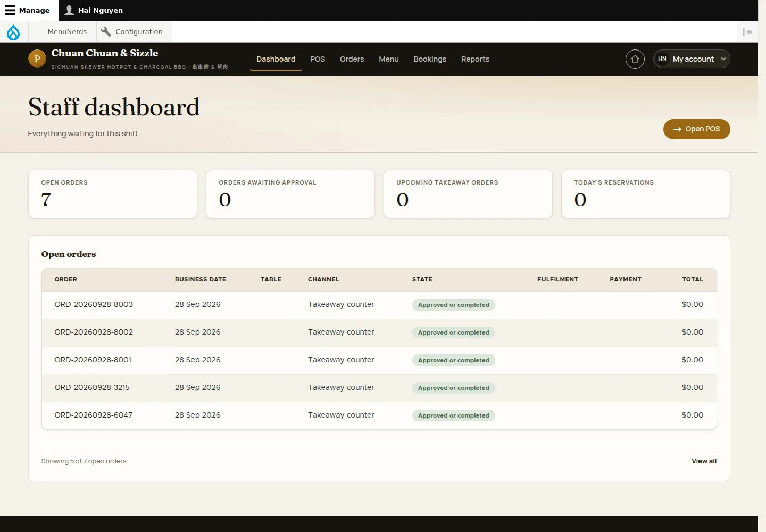
Task: Click the Order column header
Action: click(66, 279)
